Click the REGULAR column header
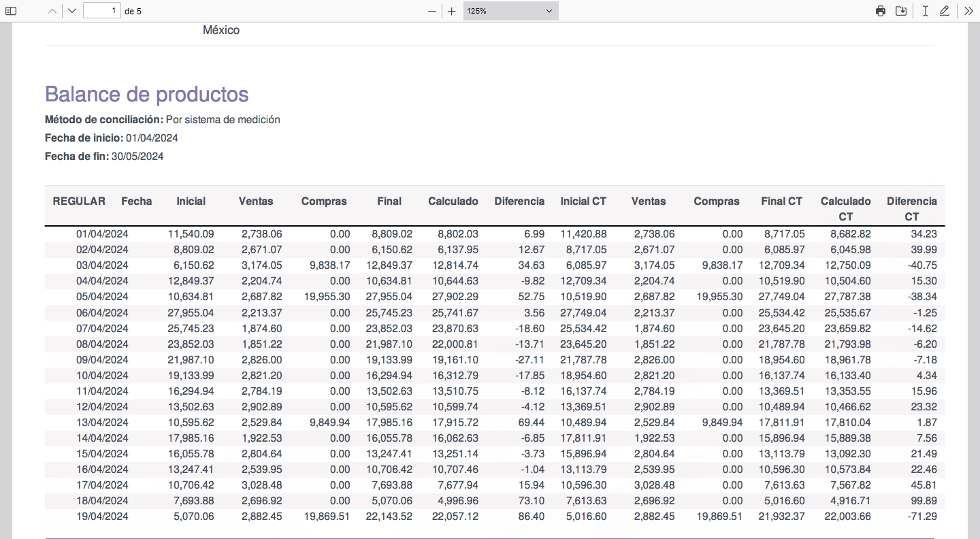This screenshot has width=980, height=539. coord(79,201)
